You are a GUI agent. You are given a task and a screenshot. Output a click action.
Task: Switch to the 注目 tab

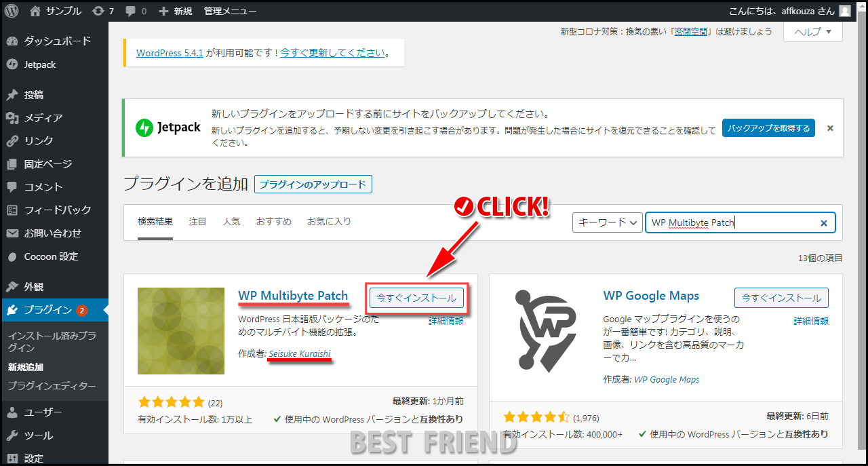(197, 222)
